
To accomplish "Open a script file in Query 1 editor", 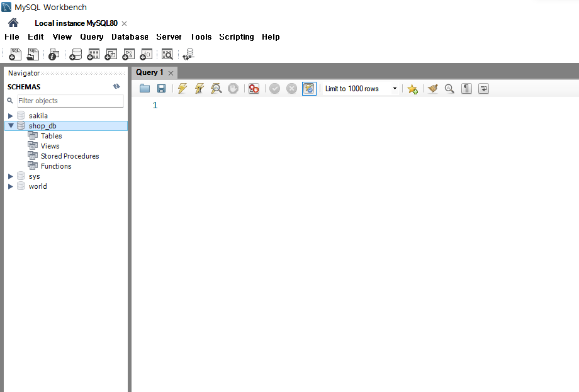I will 145,89.
